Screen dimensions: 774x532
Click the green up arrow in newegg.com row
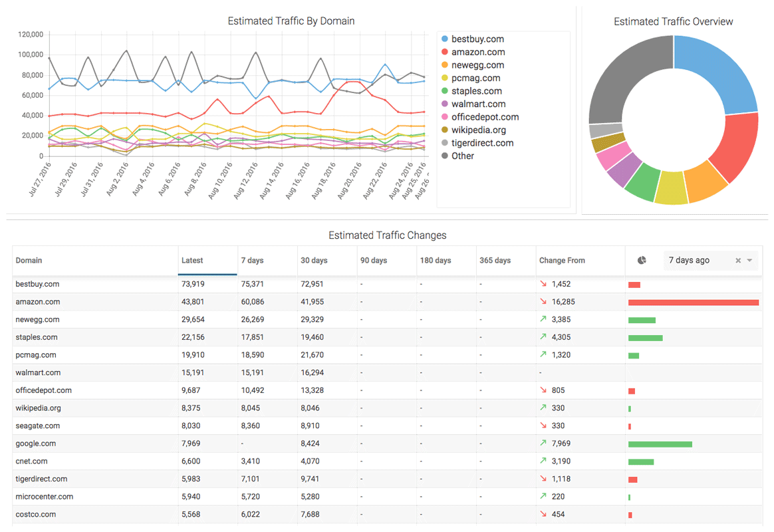pyautogui.click(x=543, y=319)
